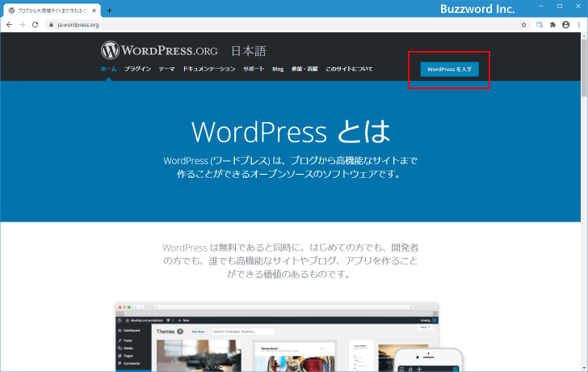Open the Chrome three-dot menu
Screen dimensions: 588x372
(578, 25)
